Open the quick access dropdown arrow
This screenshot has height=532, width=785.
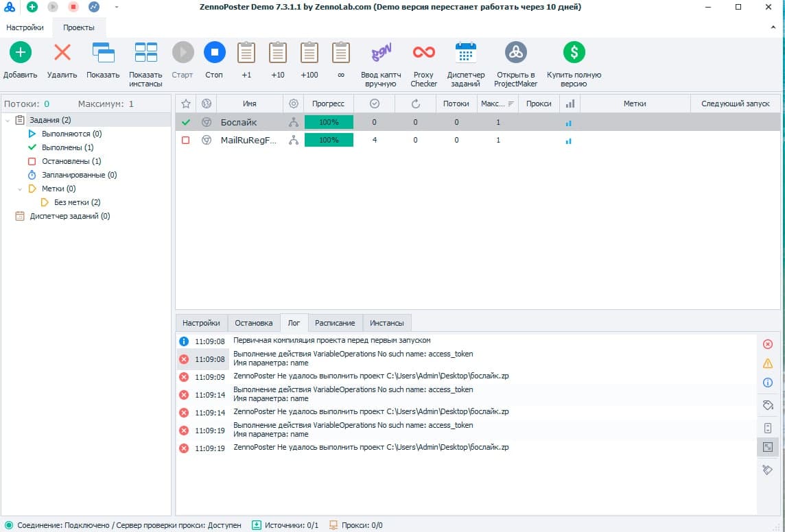(116, 7)
